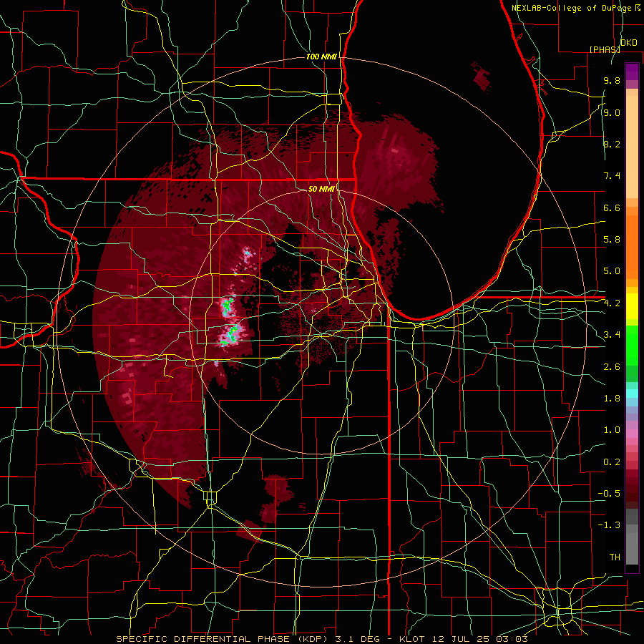
Task: Click the "0.2" color scale value
Action: point(612,462)
